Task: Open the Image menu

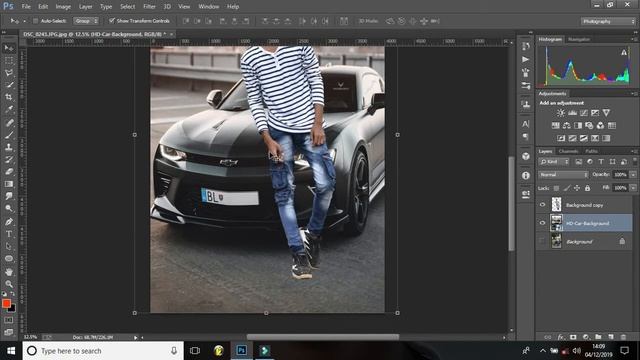Action: (63, 7)
